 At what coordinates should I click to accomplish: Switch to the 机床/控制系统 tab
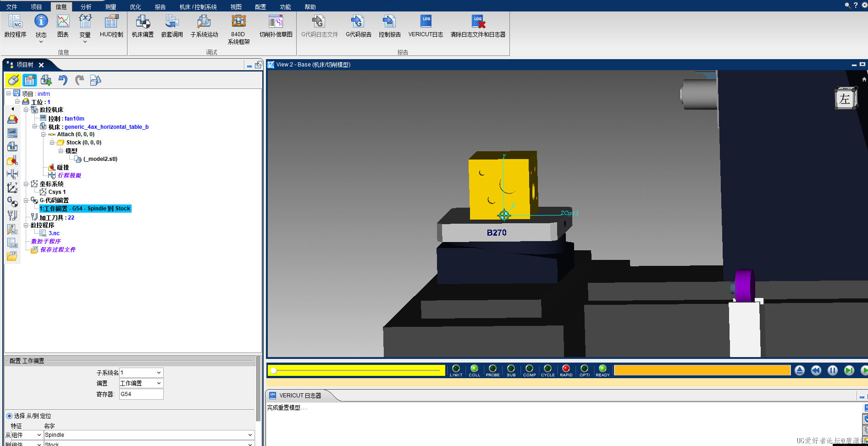pyautogui.click(x=198, y=7)
